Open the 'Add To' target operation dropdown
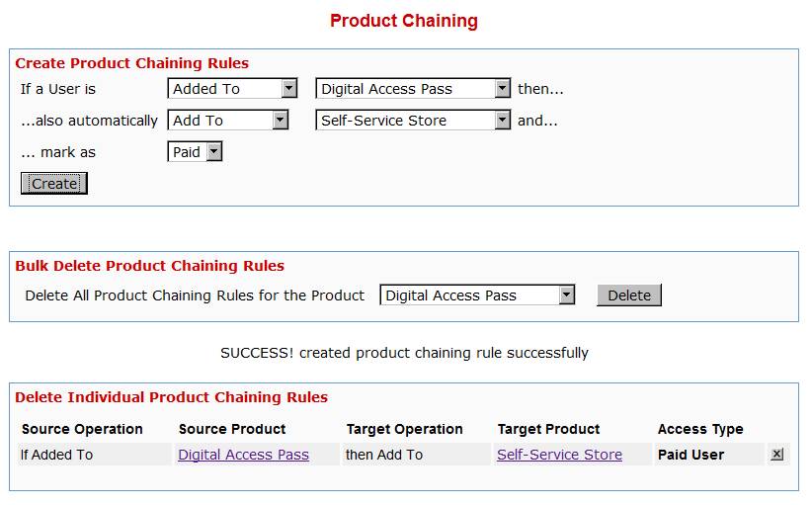This screenshot has width=812, height=505. click(228, 121)
